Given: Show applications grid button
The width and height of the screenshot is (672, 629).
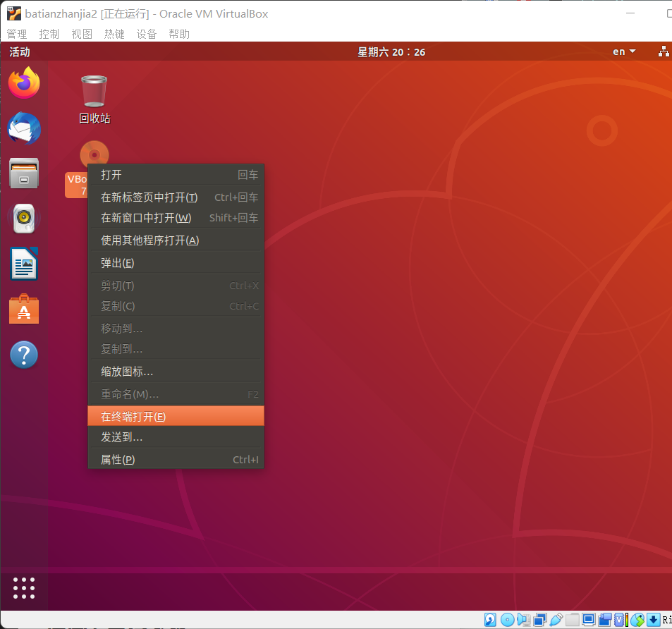Looking at the screenshot, I should click(x=24, y=588).
